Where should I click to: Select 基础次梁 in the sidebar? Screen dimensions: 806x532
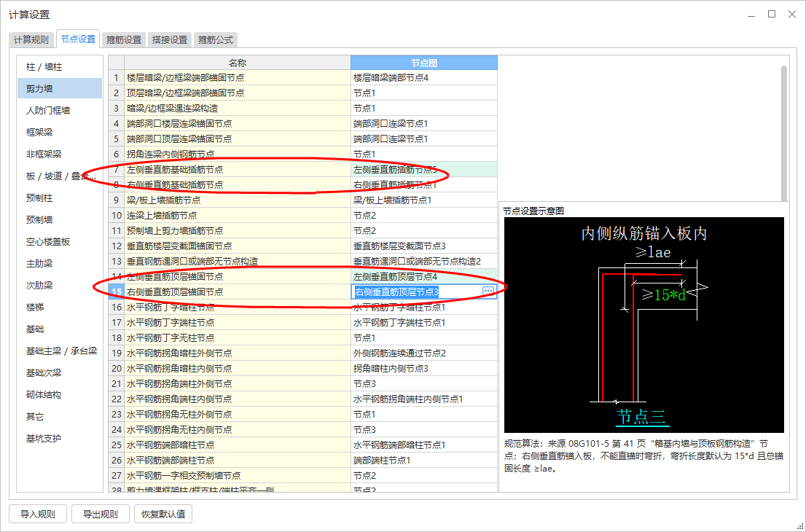click(x=60, y=372)
